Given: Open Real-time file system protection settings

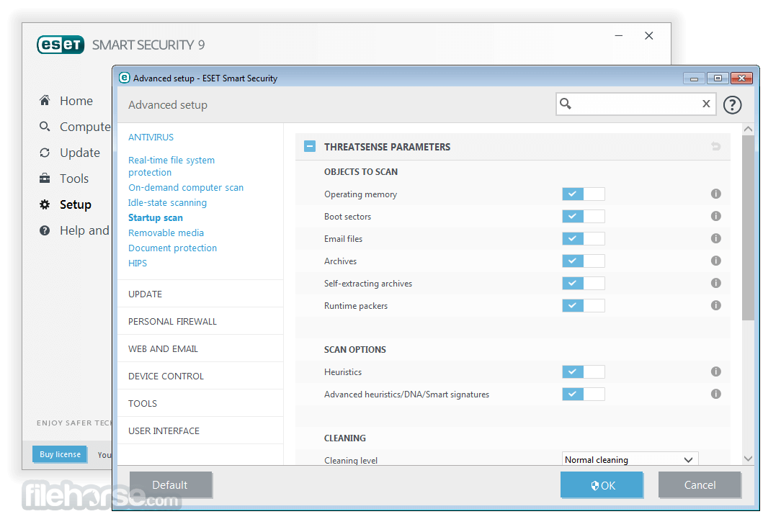Looking at the screenshot, I should [171, 166].
